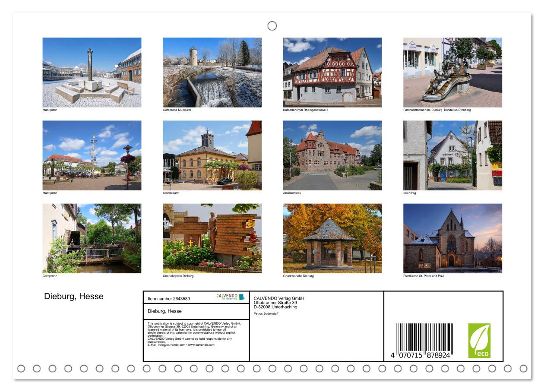Click the calendar hanging hole at top
Viewport: 544px width, 392px height.
(272, 26)
